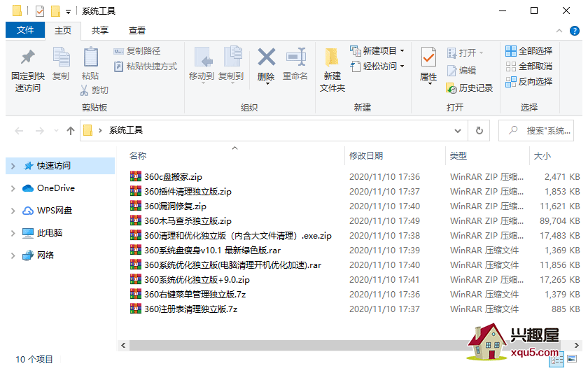The width and height of the screenshot is (588, 373).
Task: Click the title bar properties checkmark icon
Action: click(40, 11)
